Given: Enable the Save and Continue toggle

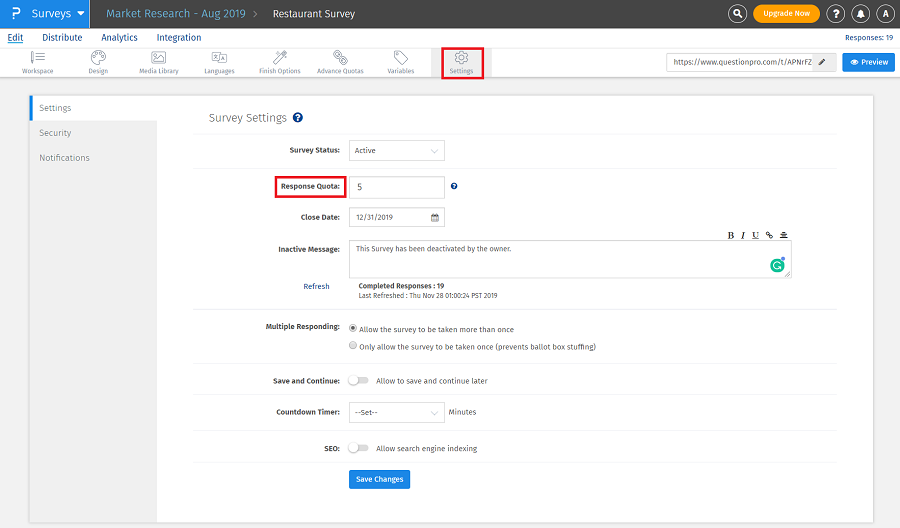Looking at the screenshot, I should pos(358,381).
